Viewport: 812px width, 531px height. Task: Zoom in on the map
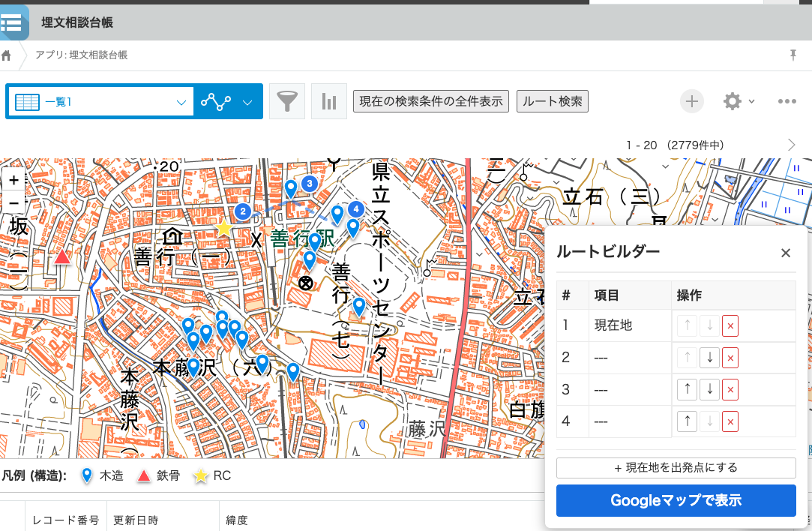pyautogui.click(x=14, y=180)
